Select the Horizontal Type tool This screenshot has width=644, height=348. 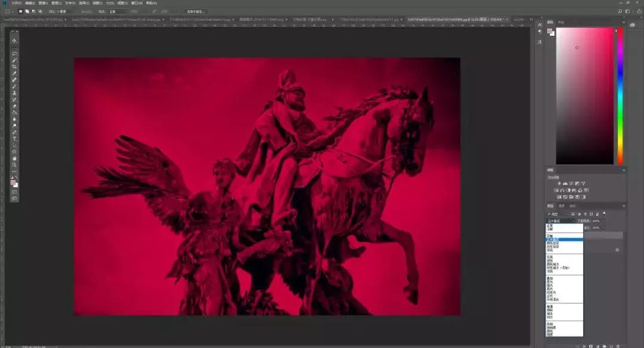(14, 139)
